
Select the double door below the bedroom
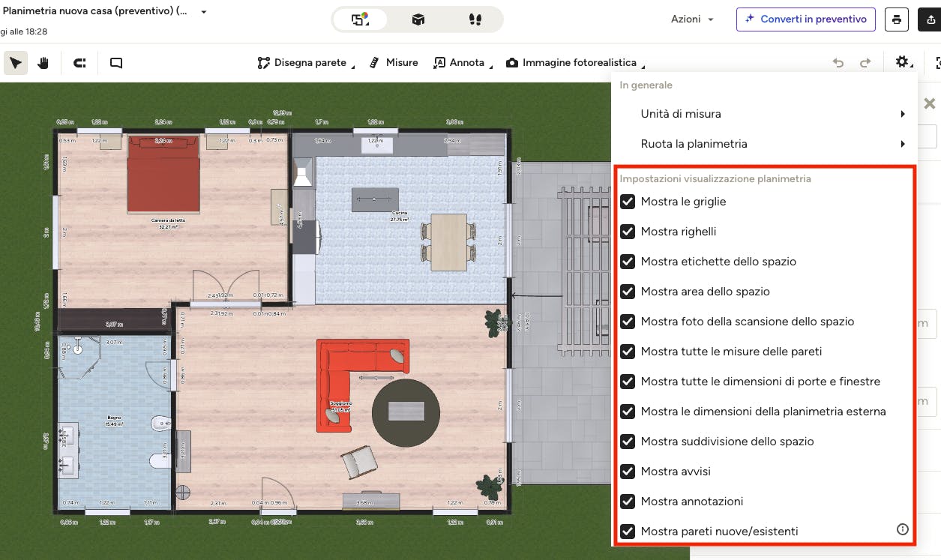[x=228, y=287]
